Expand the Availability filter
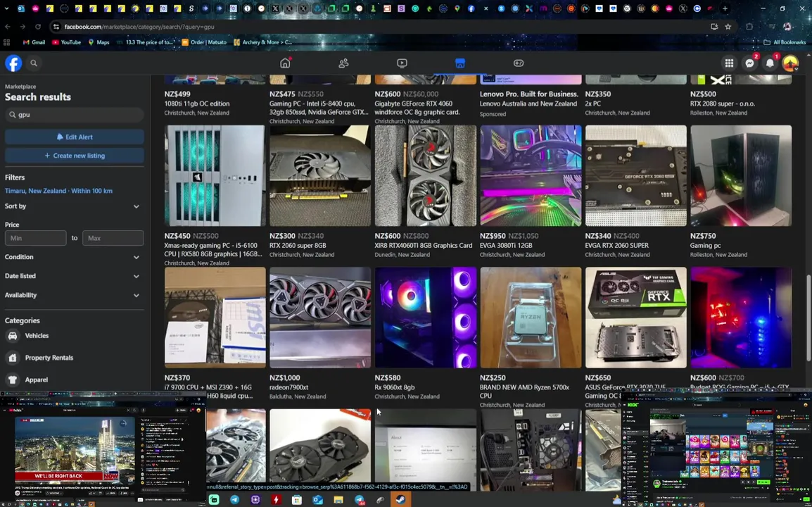This screenshot has width=812, height=507. pyautogui.click(x=75, y=295)
